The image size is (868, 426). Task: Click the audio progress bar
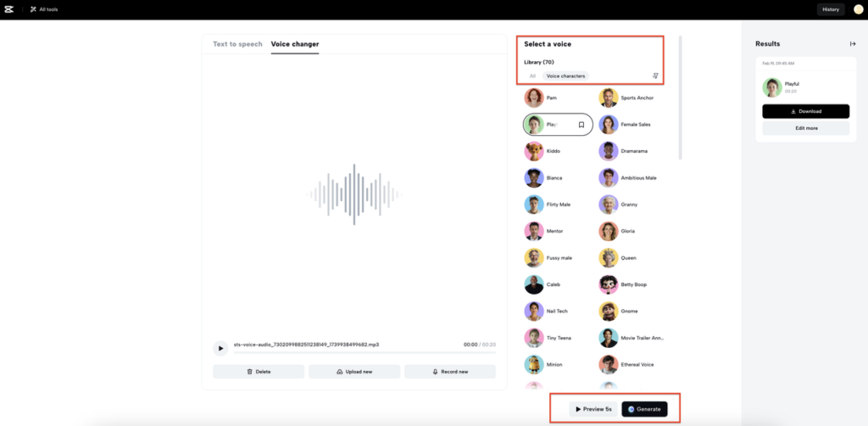point(364,352)
